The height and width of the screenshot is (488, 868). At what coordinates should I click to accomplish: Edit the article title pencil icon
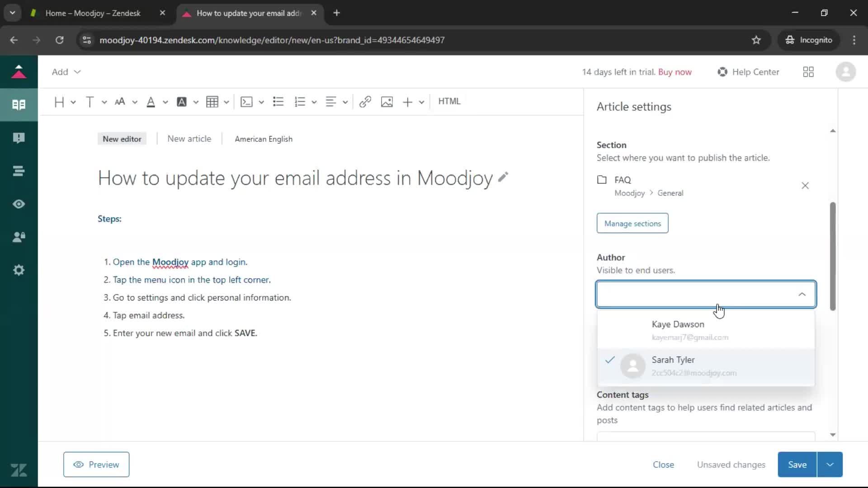pos(503,177)
